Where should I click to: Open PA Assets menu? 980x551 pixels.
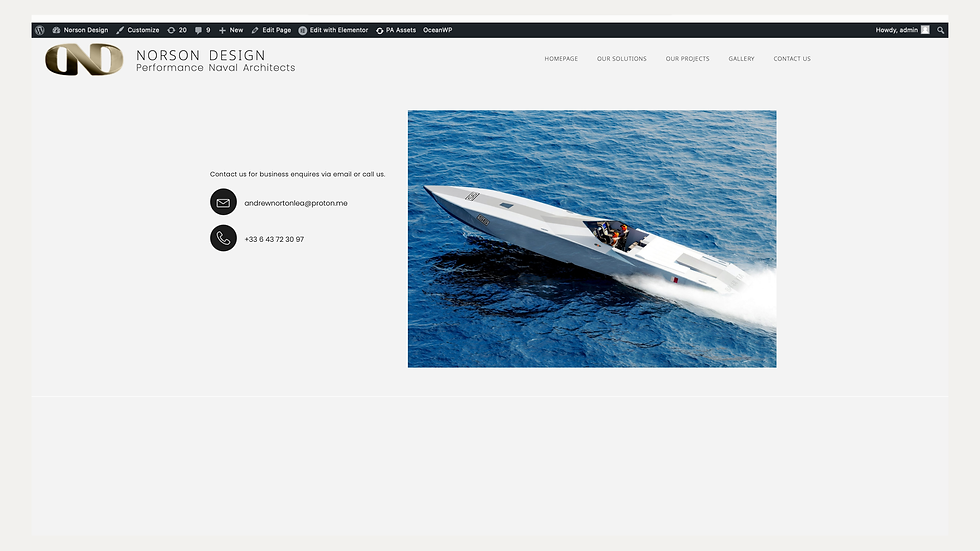coord(396,30)
